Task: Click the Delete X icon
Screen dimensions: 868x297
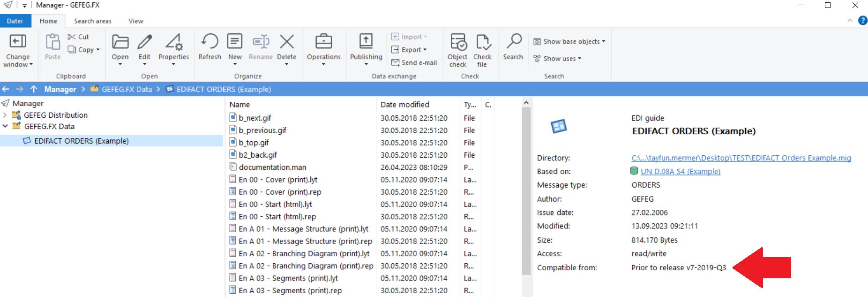Action: coord(286,41)
